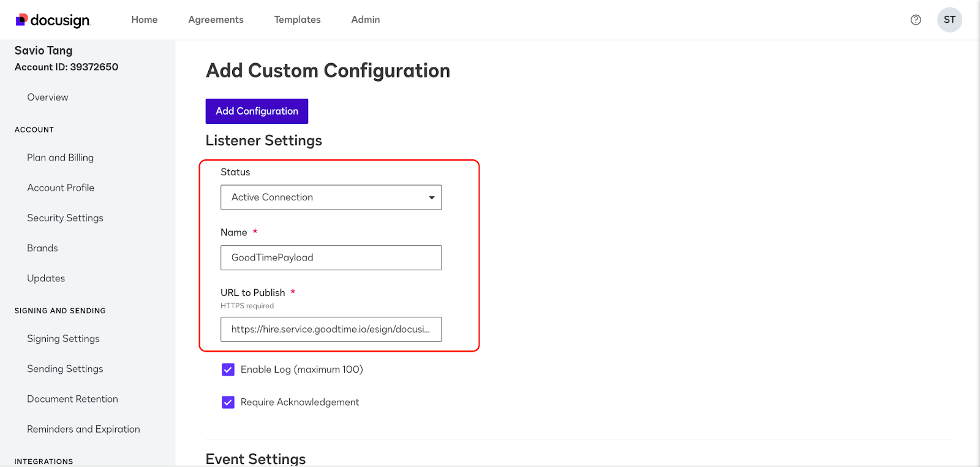
Task: Go to the Overview page
Action: pos(48,97)
